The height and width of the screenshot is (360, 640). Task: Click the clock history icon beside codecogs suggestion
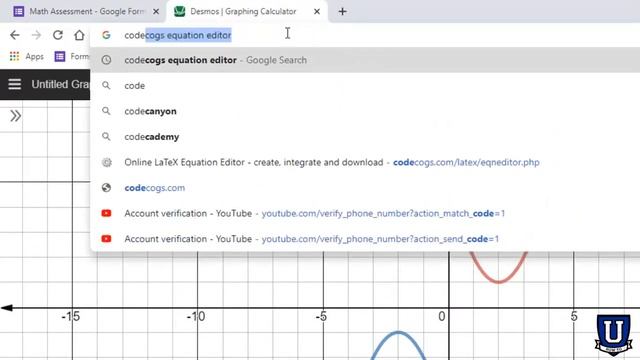[x=107, y=60]
